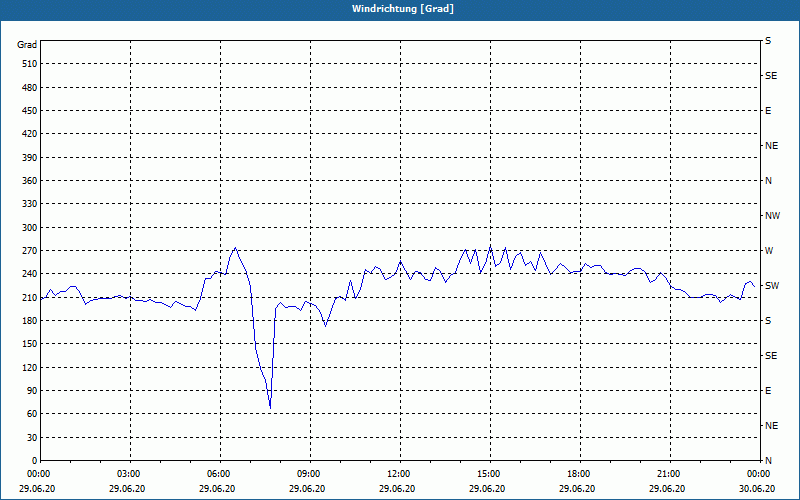Select the "29.06.20" date beneath 12:00

(x=397, y=489)
